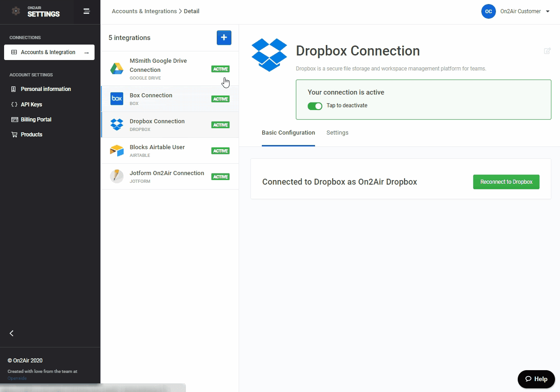Screen dimensions: 560x392
Task: Open the Help chat button
Action: (536, 379)
